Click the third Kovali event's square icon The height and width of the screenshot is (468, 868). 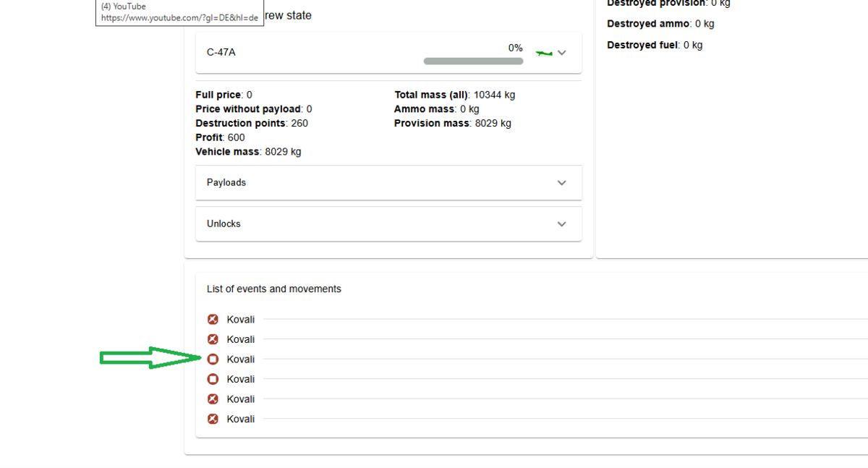[x=213, y=359]
